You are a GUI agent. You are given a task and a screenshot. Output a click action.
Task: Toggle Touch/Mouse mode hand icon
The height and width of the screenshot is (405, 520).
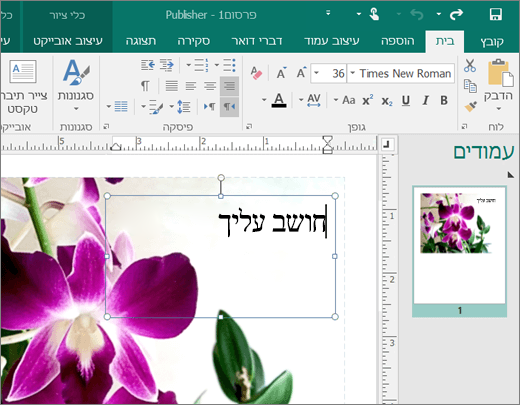pos(374,14)
